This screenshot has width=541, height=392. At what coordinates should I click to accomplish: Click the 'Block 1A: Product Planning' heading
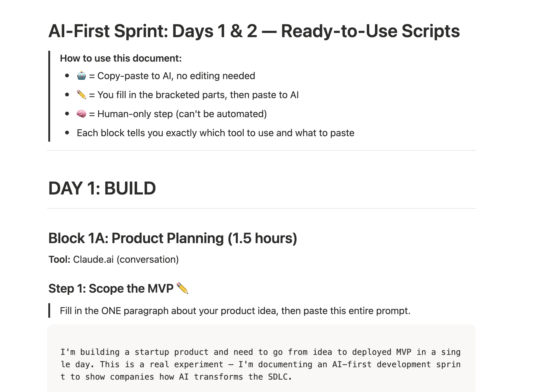173,238
